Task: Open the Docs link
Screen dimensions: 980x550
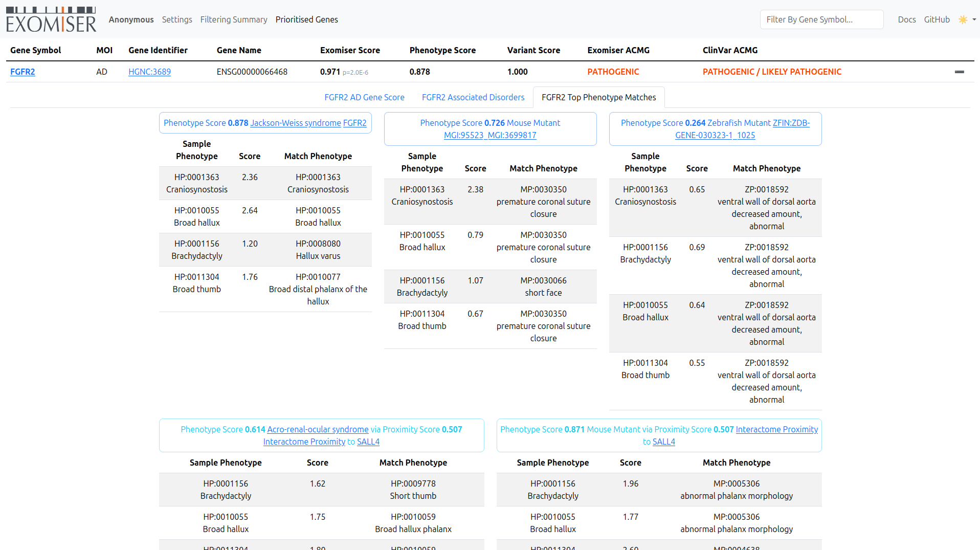Action: (x=906, y=19)
